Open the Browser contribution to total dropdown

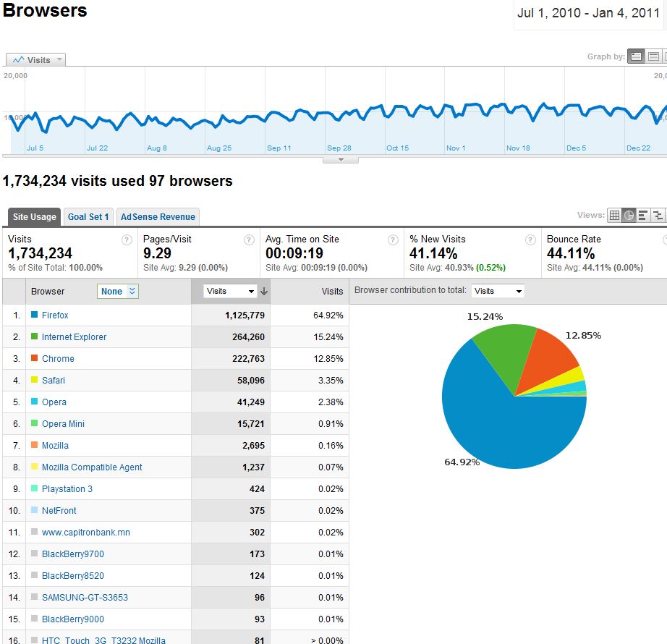pos(498,291)
